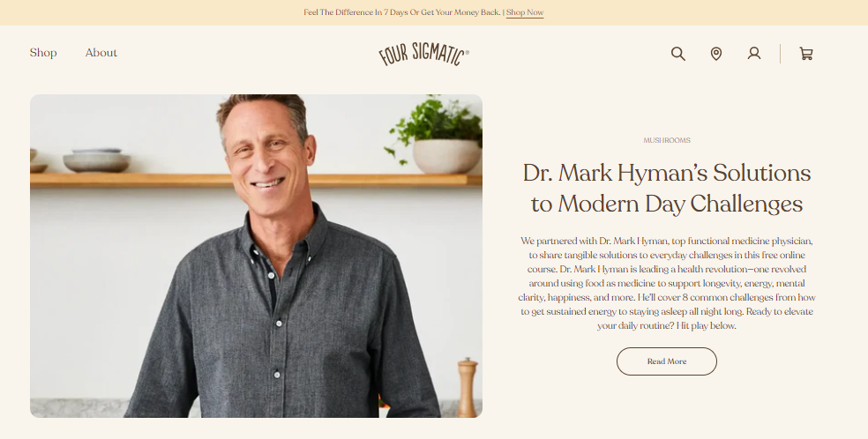Click the vertical divider beside cart icon
868x439 pixels.
tap(780, 54)
